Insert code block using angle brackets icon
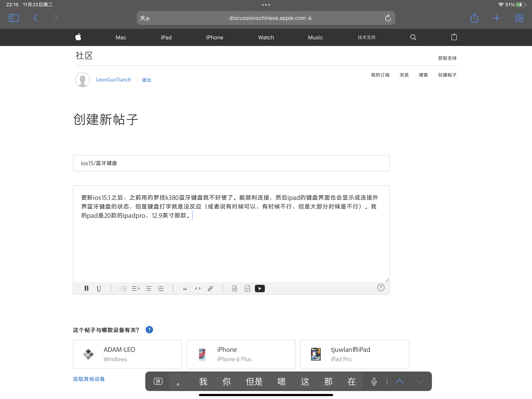The width and height of the screenshot is (532, 399). click(198, 288)
